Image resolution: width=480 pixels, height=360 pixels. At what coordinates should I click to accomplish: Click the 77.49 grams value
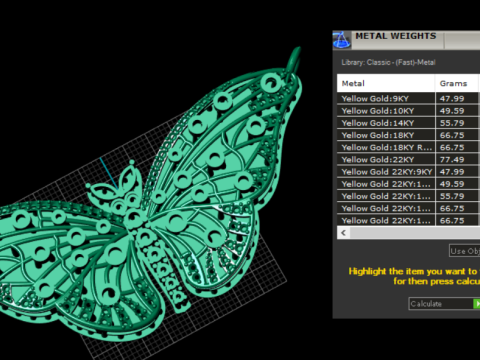click(x=452, y=160)
